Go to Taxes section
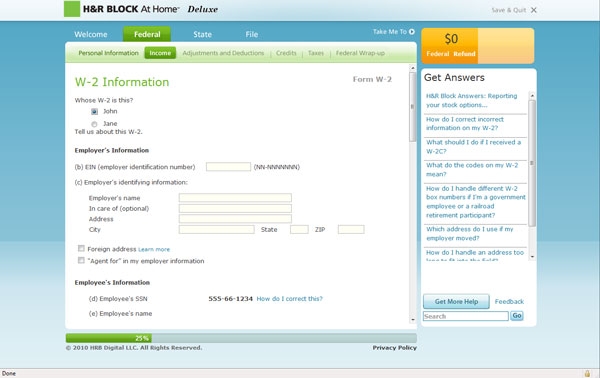Viewport: 600px width, 378px height. click(x=316, y=53)
